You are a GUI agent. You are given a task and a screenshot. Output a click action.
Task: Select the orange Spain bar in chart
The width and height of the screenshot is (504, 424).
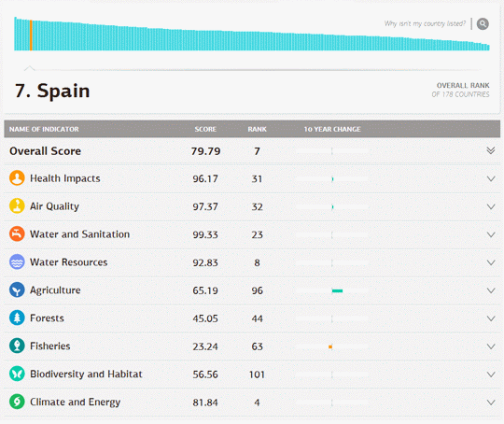point(31,35)
